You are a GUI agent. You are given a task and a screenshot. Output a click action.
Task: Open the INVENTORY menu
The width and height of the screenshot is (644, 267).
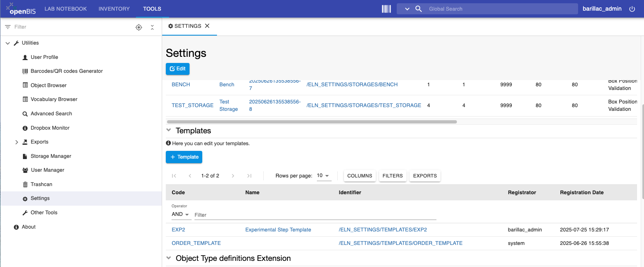click(x=114, y=9)
